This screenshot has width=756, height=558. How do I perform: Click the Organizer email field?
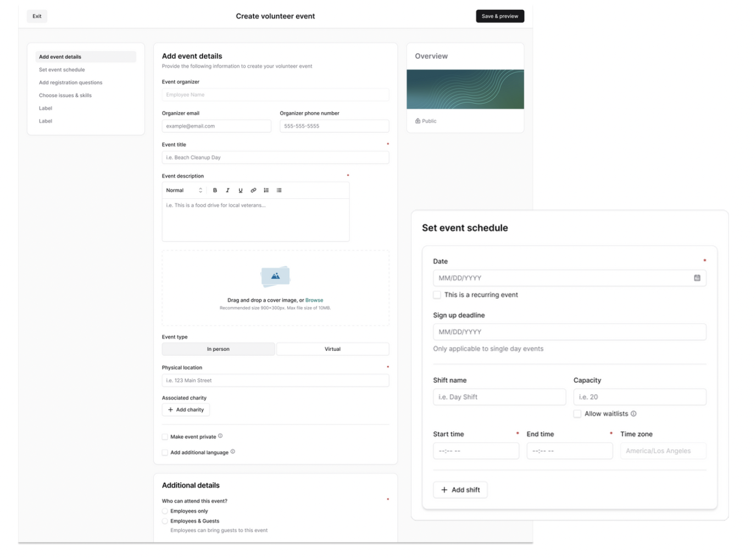pyautogui.click(x=216, y=126)
